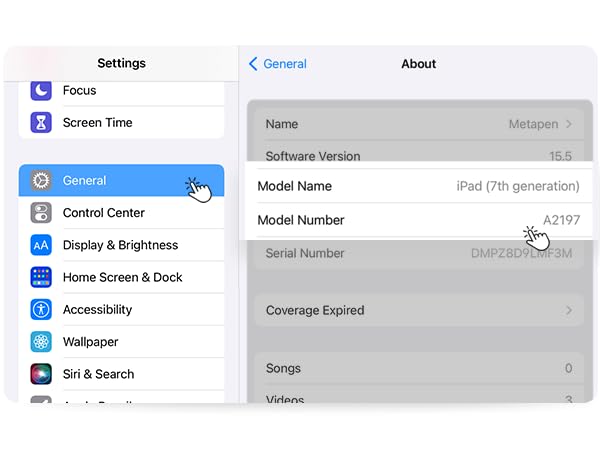Go back using the General chevron
Viewport: 600px width, 450px height.
(x=254, y=64)
